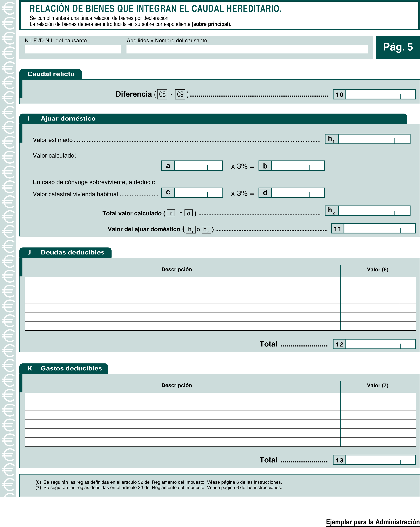
Task: Click the box c valor catastral field
Action: [x=198, y=193]
